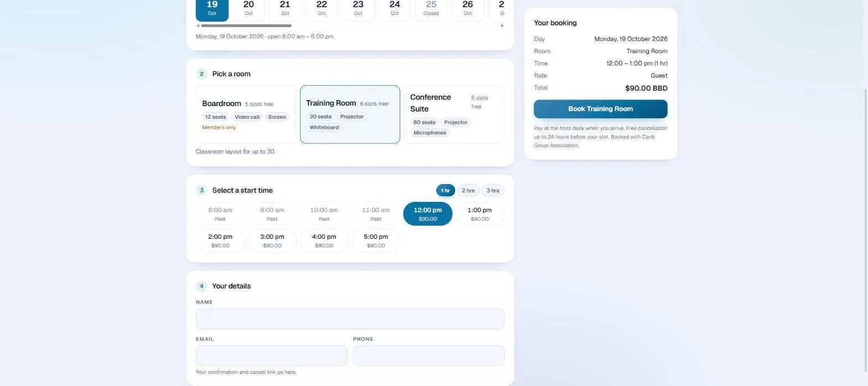
Task: Click the 'Select a start time' heading
Action: [x=242, y=190]
